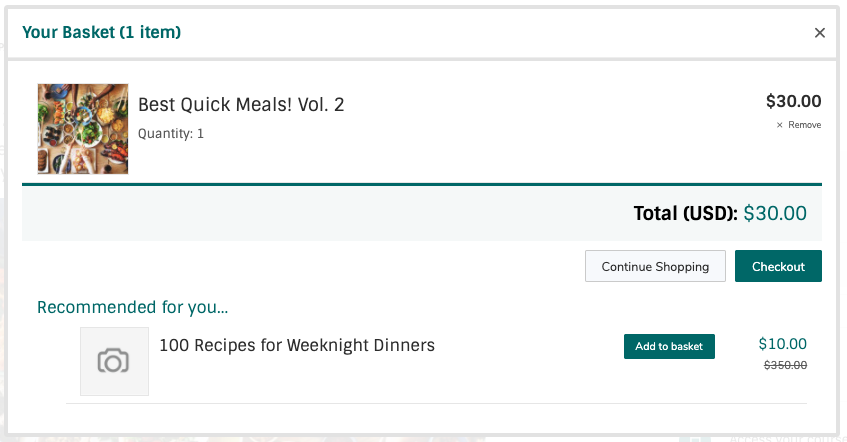Open 100 Recipes for Weeknight Dinners title

point(297,345)
